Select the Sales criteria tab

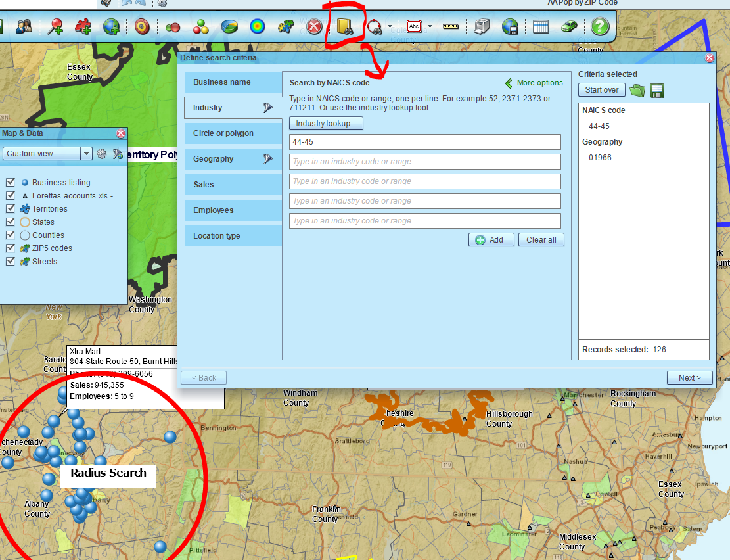[233, 185]
